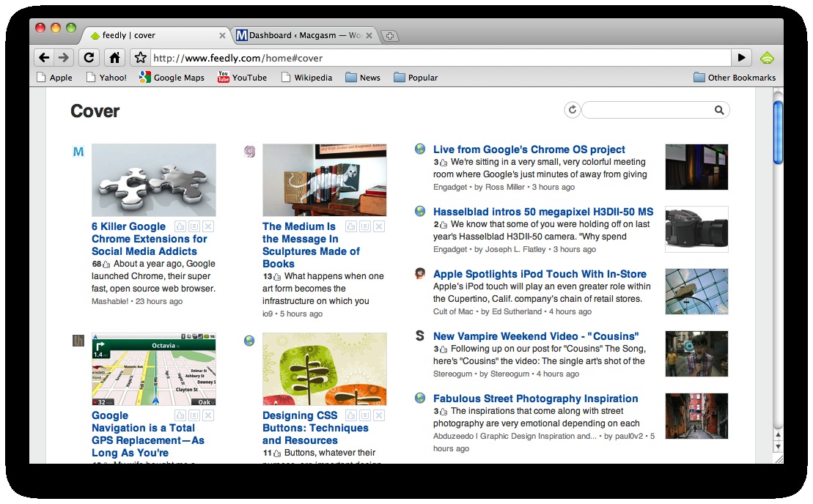Click the scrollbar down arrow
The width and height of the screenshot is (813, 504).
tap(778, 447)
